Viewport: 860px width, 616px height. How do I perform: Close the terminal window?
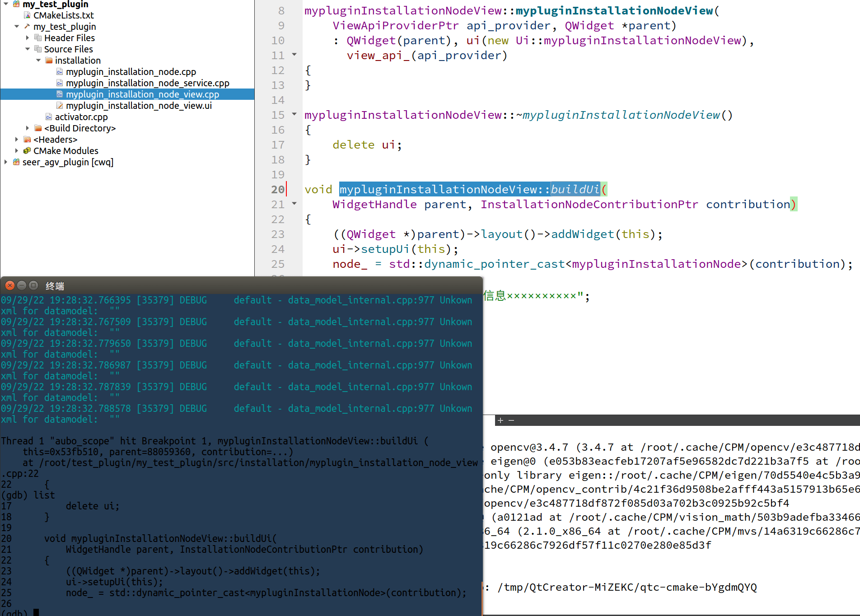pos(9,285)
